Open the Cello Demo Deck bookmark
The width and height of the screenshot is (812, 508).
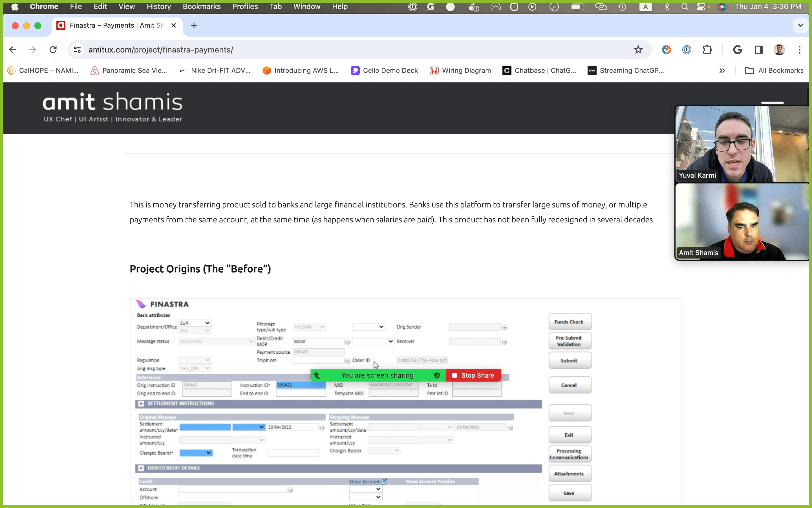coord(384,71)
